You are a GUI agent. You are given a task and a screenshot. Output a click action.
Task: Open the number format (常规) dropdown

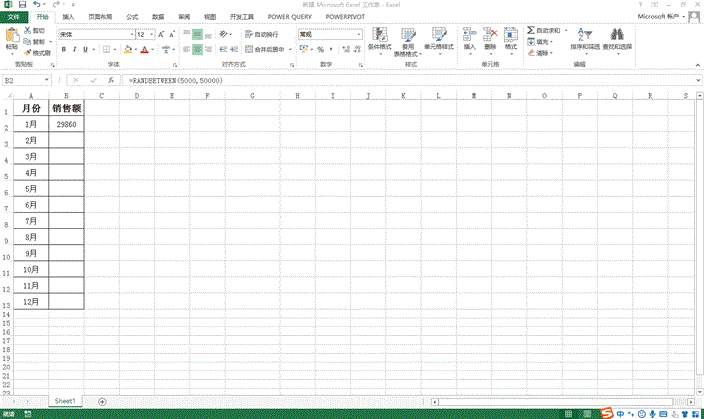(359, 34)
